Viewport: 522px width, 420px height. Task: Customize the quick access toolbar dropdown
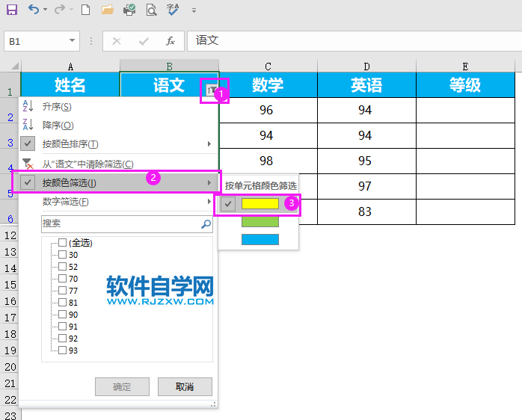coord(194,10)
